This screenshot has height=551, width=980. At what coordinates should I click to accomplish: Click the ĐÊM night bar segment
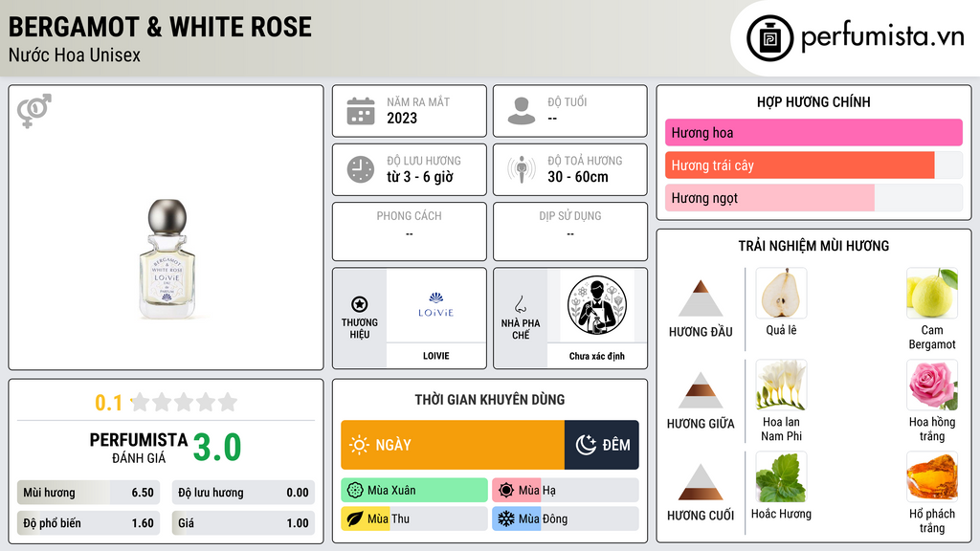[601, 445]
